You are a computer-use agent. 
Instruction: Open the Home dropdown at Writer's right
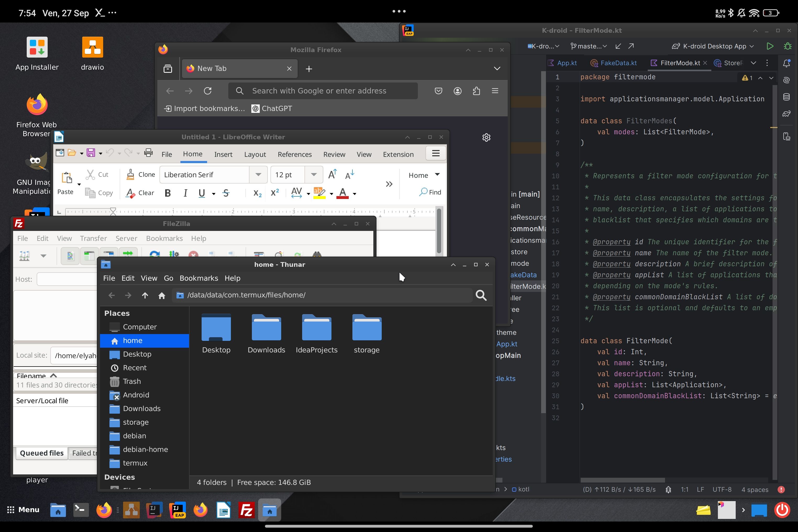coord(424,175)
